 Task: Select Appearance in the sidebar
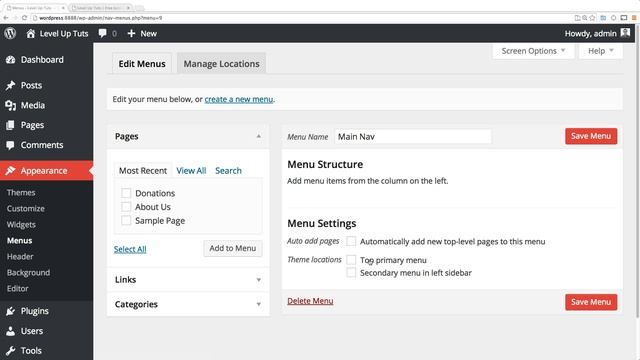(x=47, y=171)
